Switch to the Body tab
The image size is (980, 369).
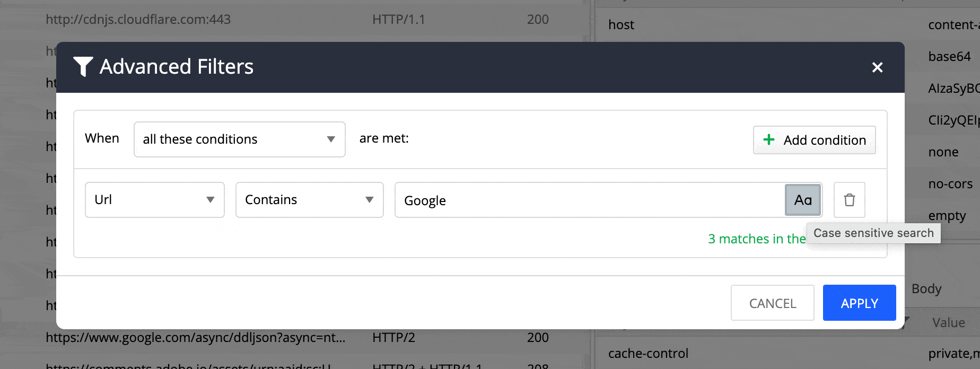point(926,289)
